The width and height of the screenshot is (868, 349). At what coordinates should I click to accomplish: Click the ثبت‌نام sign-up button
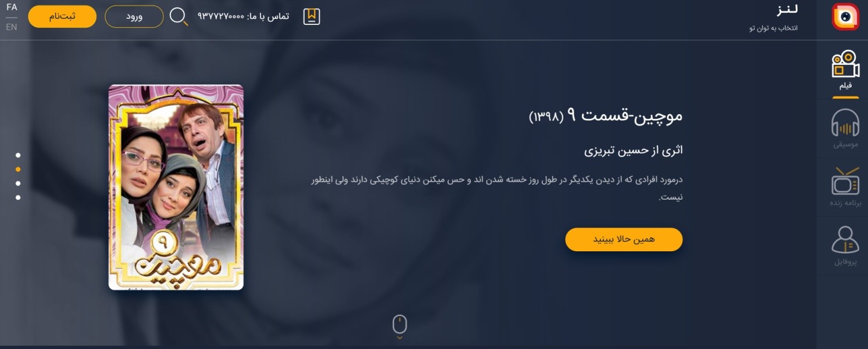pyautogui.click(x=62, y=16)
